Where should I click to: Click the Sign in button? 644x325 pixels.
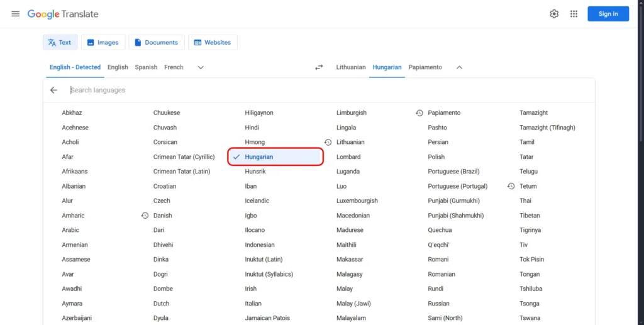608,14
